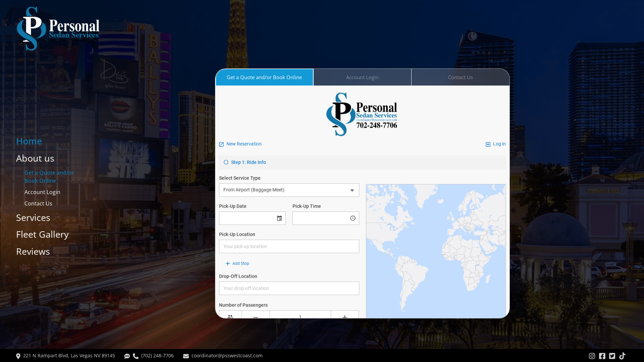Click the Personal Sedan Services logo top-left

58,29
